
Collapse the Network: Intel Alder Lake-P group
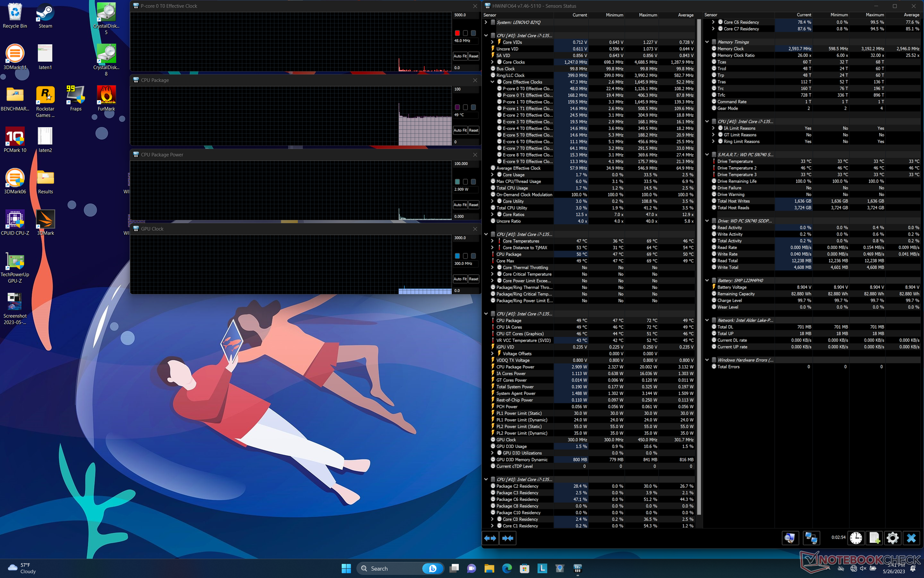click(707, 320)
